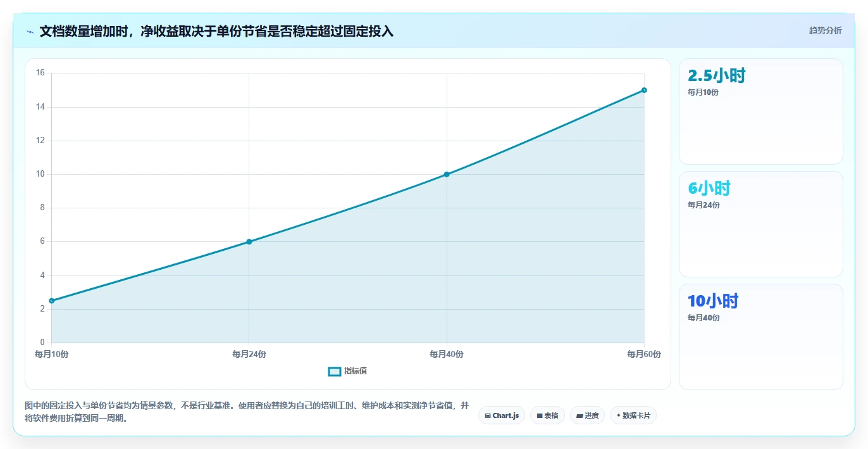
Task: Click the chart title about 文档数量增加时
Action: pos(216,31)
